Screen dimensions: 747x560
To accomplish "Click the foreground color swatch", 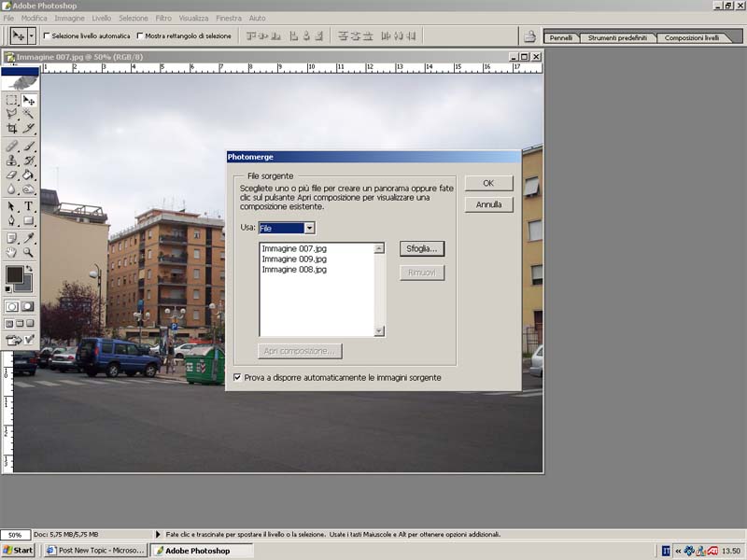I will click(15, 274).
